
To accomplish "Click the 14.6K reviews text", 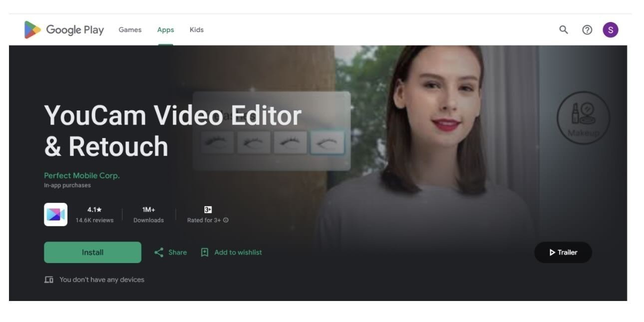I will tap(94, 220).
